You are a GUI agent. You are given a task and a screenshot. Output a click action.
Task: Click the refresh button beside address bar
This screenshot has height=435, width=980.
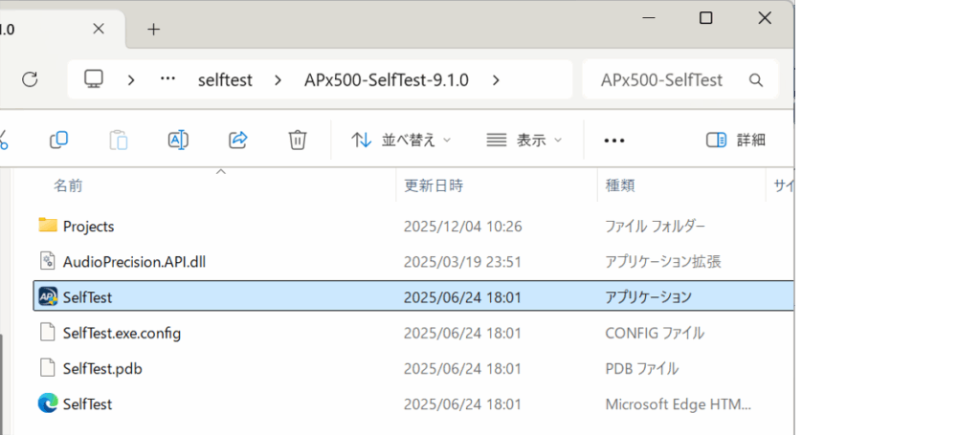pos(30,79)
